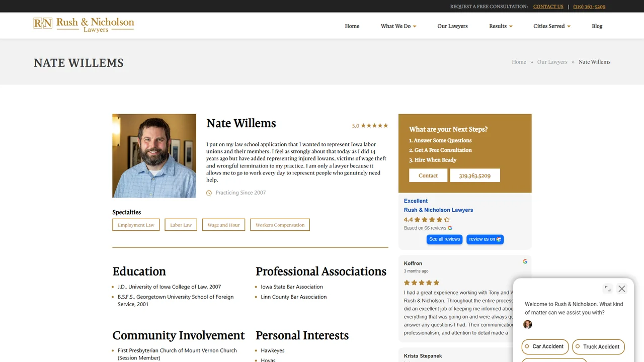Click the Rush & Nicholson Lawyers review link

(x=438, y=210)
